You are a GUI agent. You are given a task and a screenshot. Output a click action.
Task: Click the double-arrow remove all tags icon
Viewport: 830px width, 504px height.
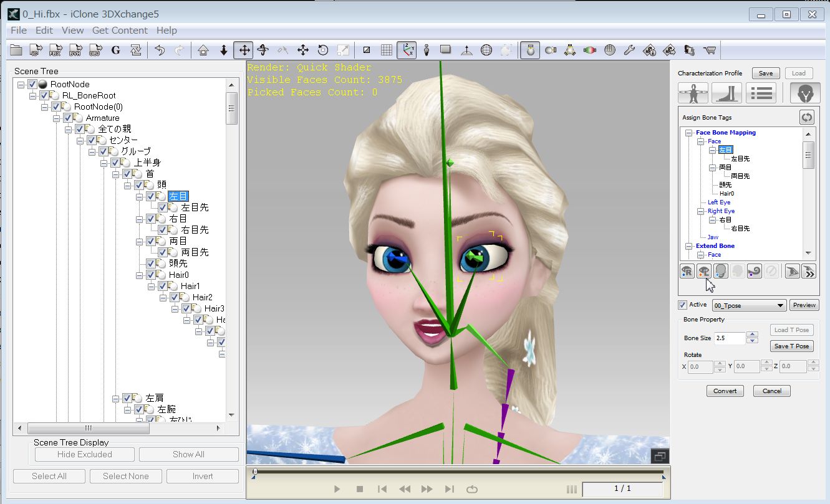(809, 271)
